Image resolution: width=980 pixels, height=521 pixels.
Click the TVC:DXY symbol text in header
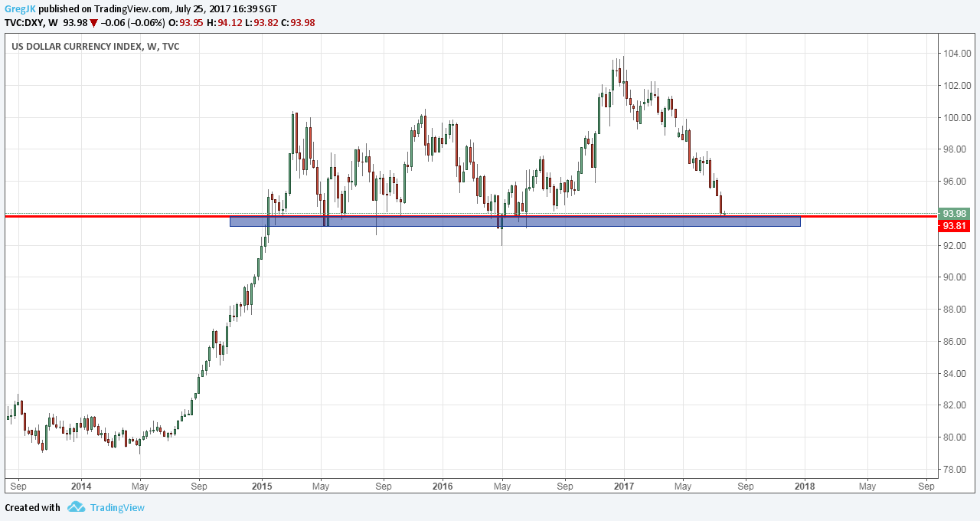pos(24,23)
